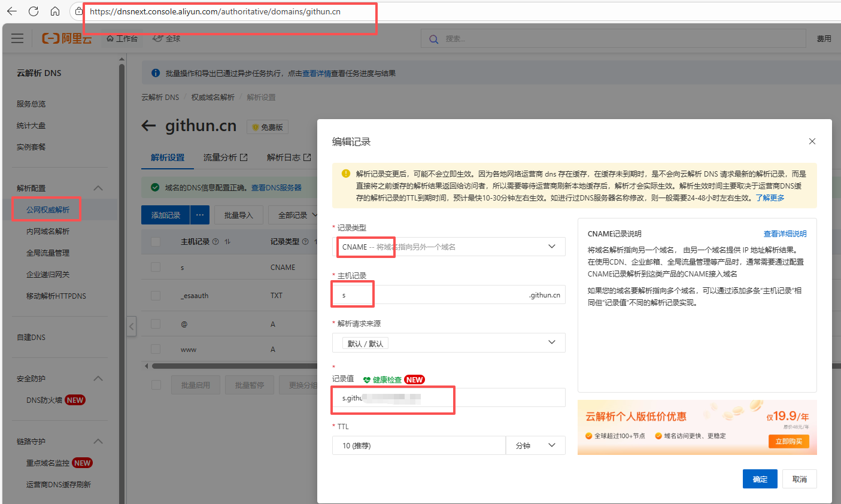The image size is (841, 504).
Task: Open the 记录类型 CNAME dropdown
Action: [x=448, y=247]
